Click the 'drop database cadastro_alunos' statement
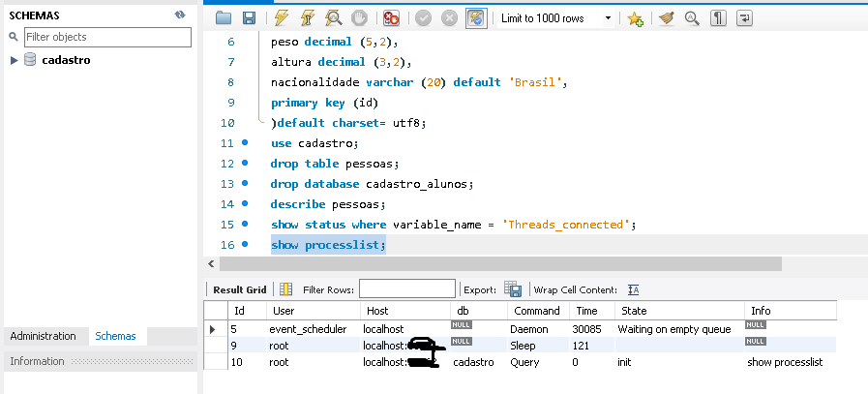This screenshot has height=394, width=868. pyautogui.click(x=372, y=184)
